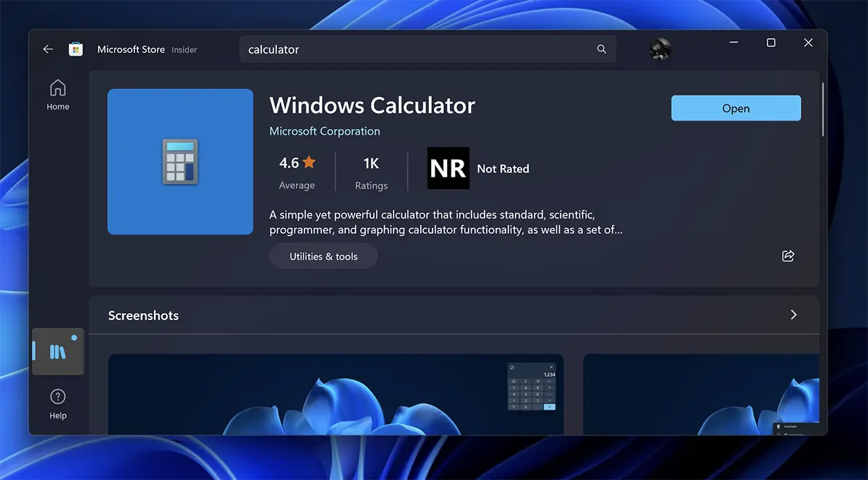Open the first calculator screenshot thumbnail
The image size is (868, 480).
[336, 394]
